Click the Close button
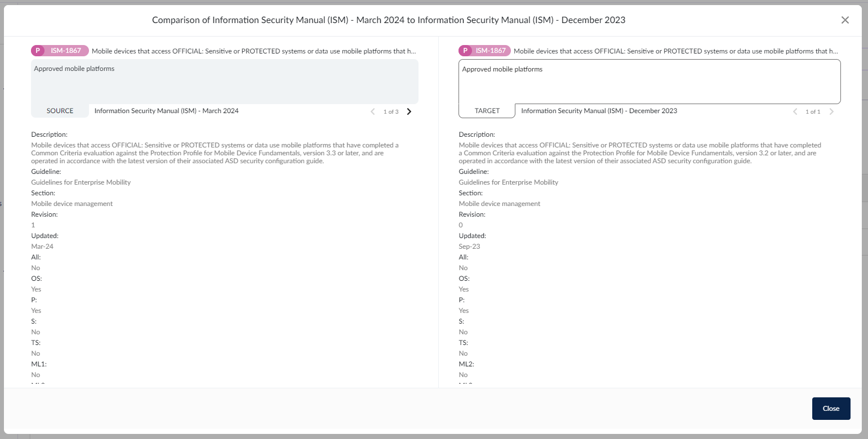The height and width of the screenshot is (439, 868). coord(831,409)
